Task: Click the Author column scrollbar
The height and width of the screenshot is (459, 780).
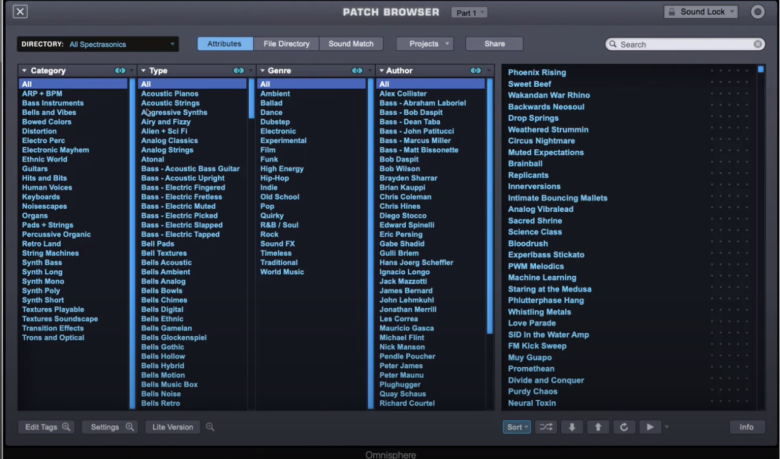Action: tap(490, 206)
